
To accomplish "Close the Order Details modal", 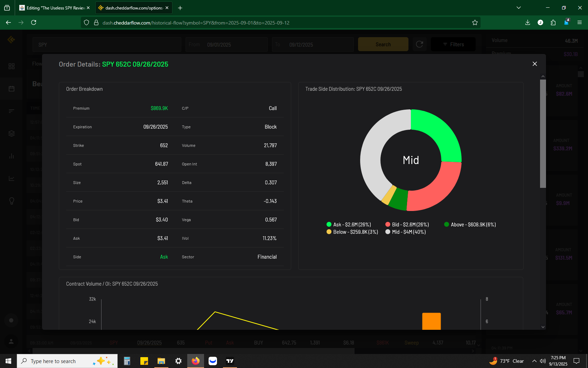I will tap(534, 64).
